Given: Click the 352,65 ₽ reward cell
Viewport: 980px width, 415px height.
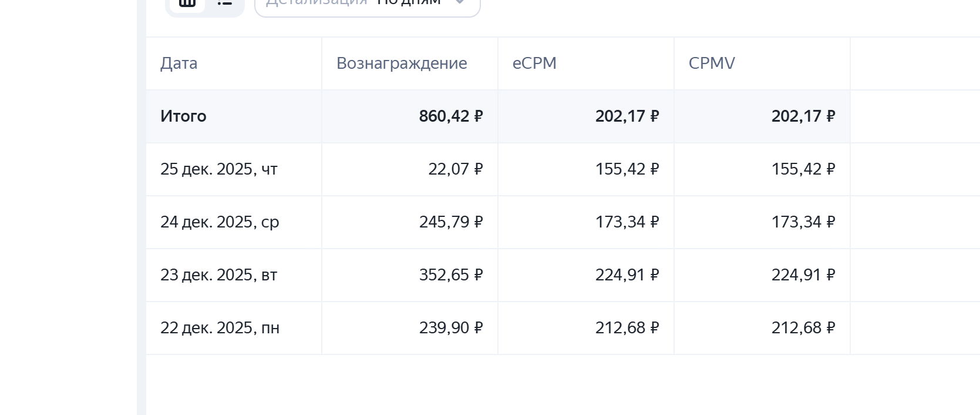Looking at the screenshot, I should click(x=450, y=275).
